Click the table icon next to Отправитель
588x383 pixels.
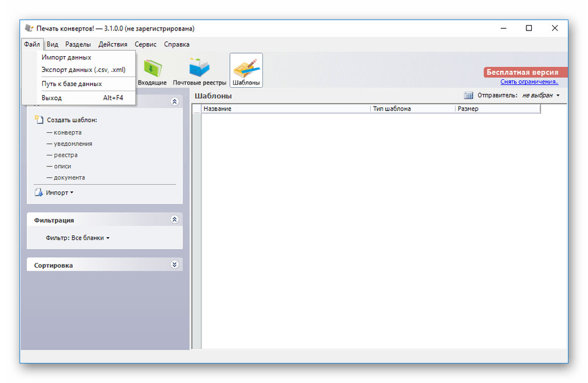point(468,96)
